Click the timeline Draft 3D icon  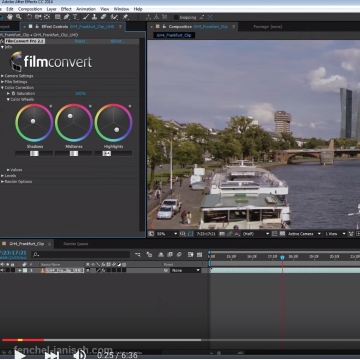pos(149,255)
